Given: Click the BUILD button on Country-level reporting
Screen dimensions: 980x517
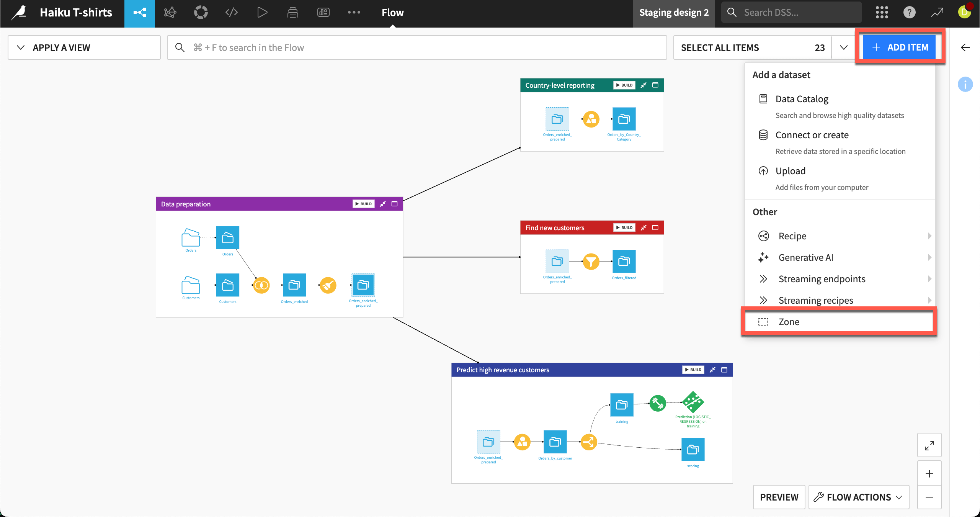Looking at the screenshot, I should click(624, 85).
